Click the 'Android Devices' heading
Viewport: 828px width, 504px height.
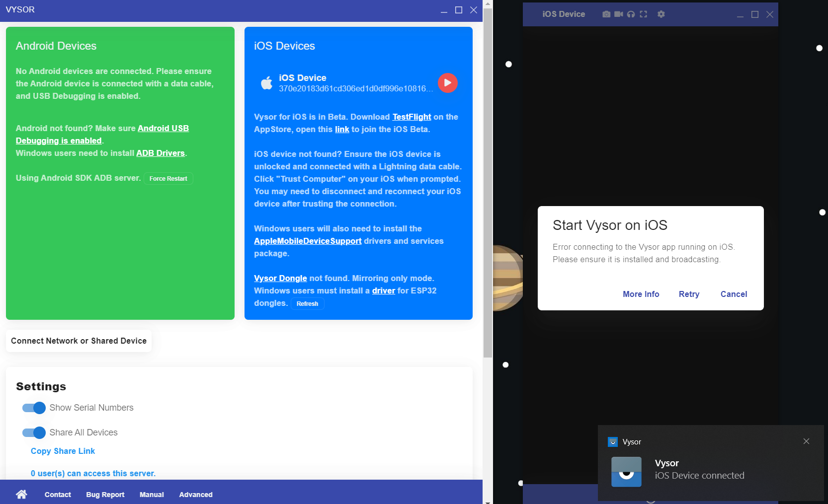[x=56, y=46]
